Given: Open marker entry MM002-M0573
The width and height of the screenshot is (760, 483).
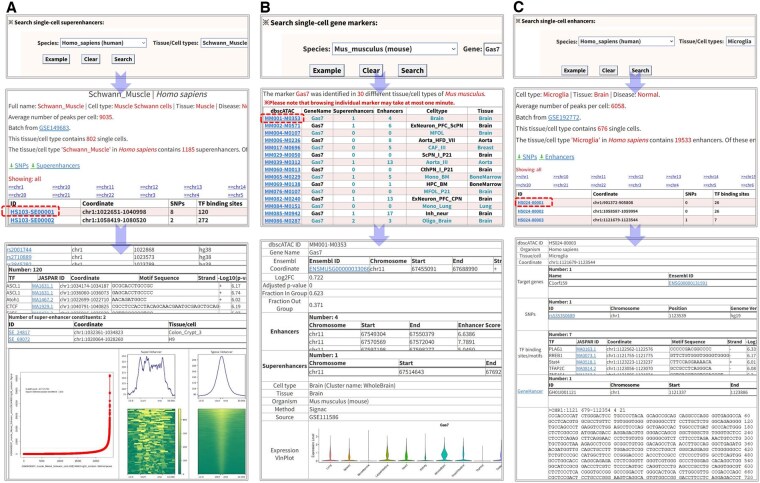Looking at the screenshot, I should (x=282, y=125).
